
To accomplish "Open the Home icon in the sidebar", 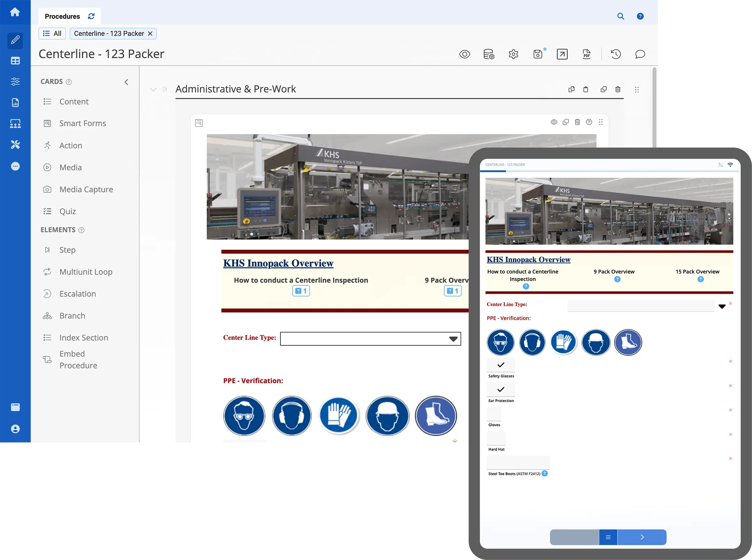I will 15,12.
